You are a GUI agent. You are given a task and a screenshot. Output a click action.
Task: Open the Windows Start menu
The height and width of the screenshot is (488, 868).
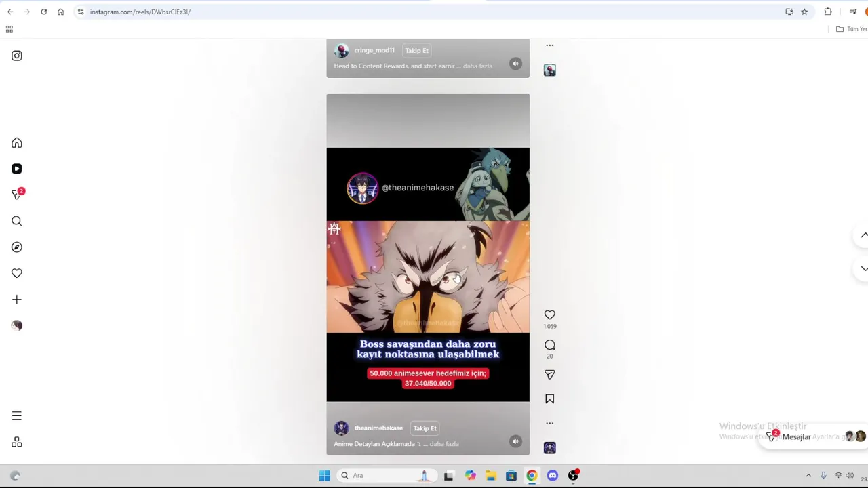(x=324, y=476)
